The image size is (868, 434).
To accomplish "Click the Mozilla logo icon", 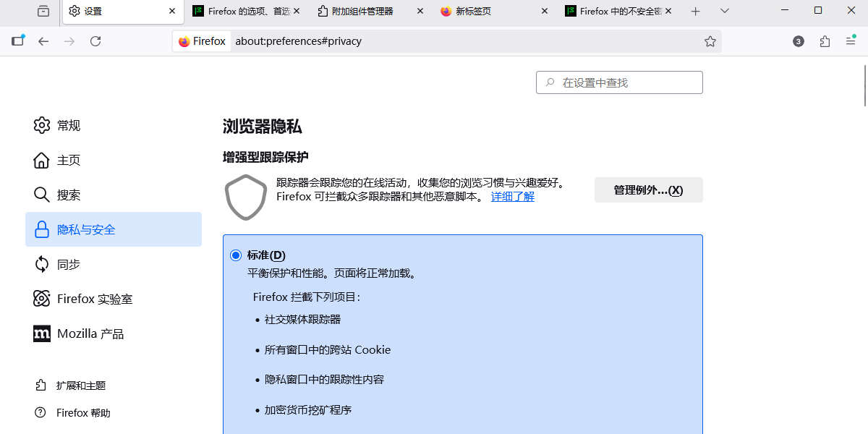I will tap(42, 333).
